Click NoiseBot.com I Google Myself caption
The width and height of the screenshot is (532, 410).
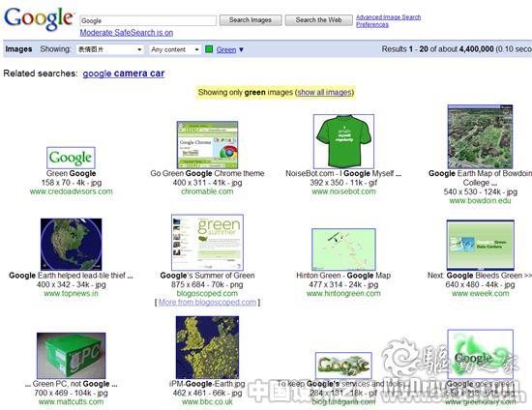click(343, 174)
